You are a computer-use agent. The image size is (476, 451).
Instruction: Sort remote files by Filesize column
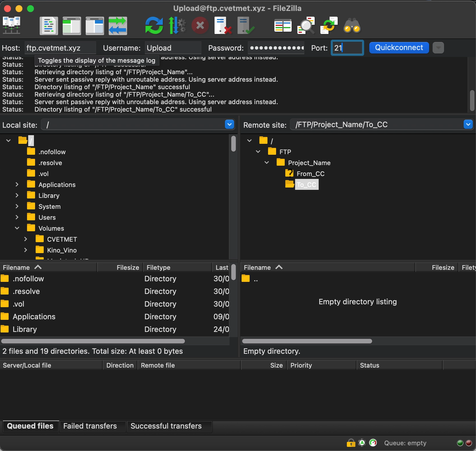click(x=436, y=267)
